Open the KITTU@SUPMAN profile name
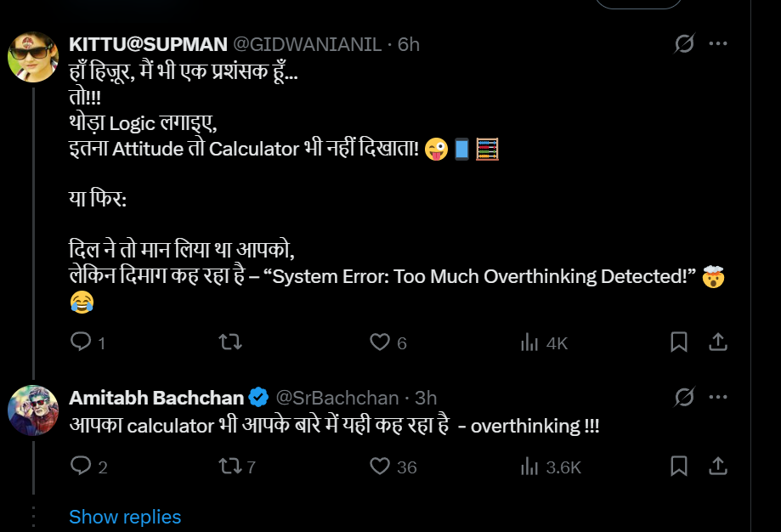 (147, 43)
